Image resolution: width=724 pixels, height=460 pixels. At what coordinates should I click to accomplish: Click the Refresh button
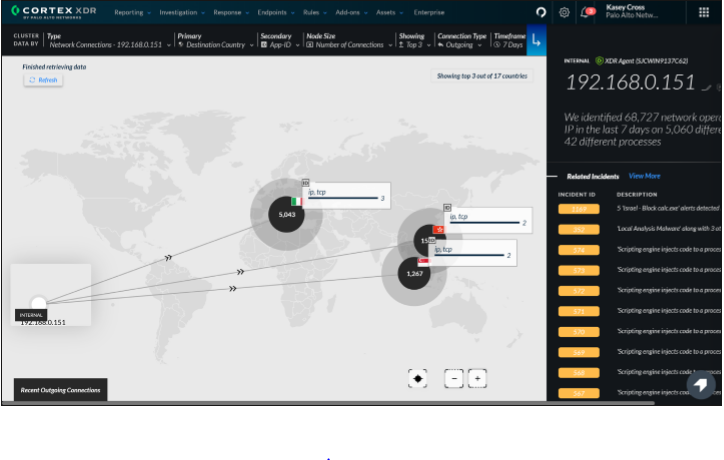click(43, 80)
